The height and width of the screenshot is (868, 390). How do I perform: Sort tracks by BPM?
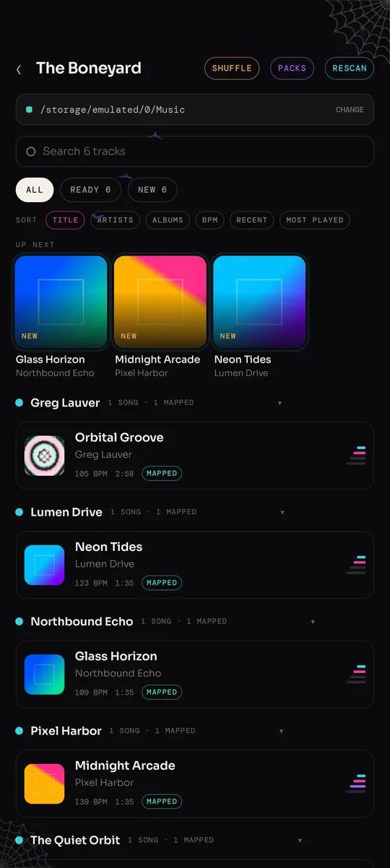click(x=210, y=220)
